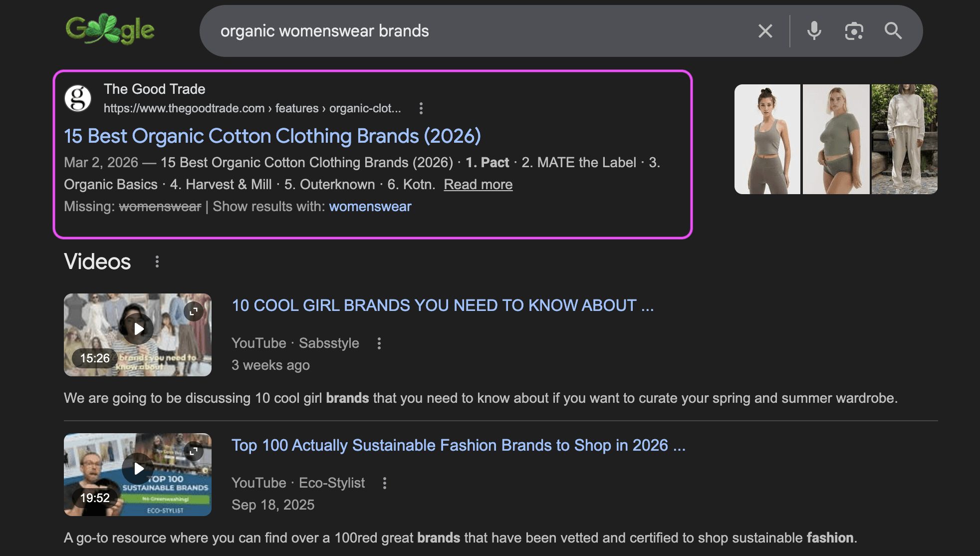980x556 pixels.
Task: Click the Google shamrock logo
Action: click(110, 30)
